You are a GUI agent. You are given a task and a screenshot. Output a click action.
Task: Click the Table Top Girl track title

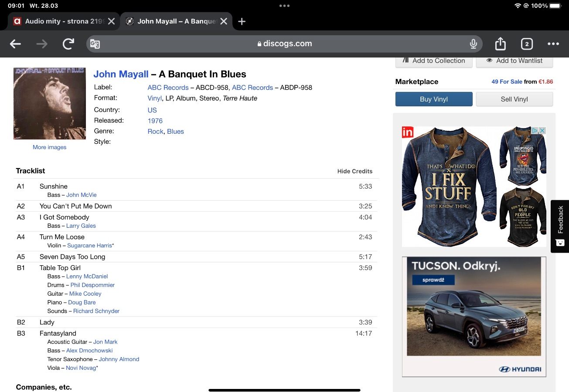[x=60, y=268]
